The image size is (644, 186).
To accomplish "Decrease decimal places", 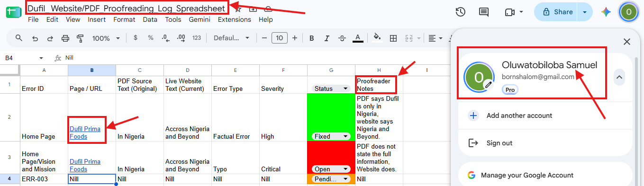I will tap(165, 38).
